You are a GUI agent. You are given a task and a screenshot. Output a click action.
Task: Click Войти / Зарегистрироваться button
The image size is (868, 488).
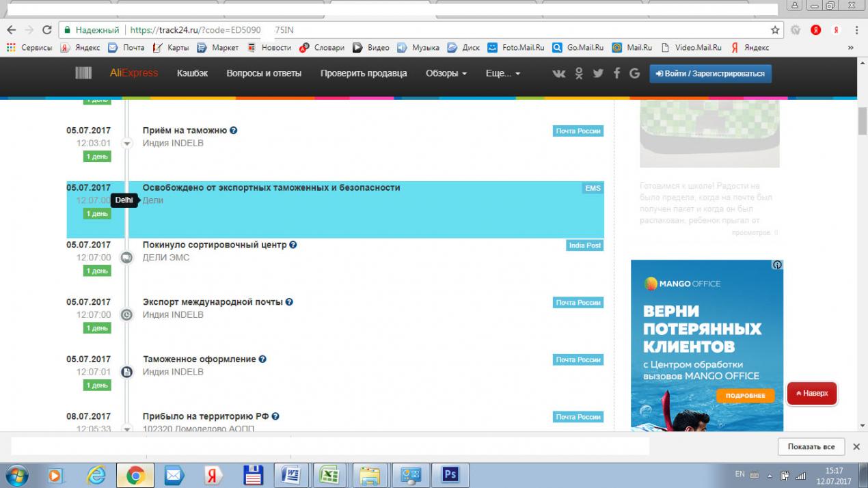(710, 73)
